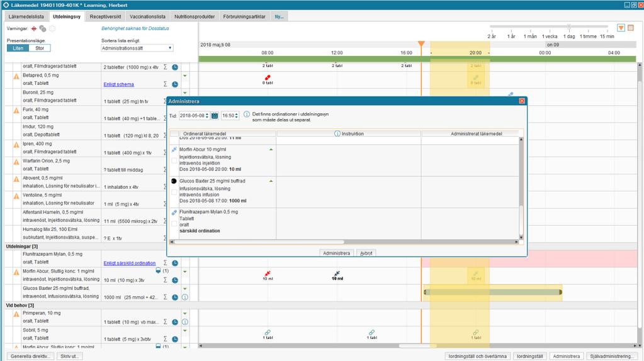Click the dialog horizontal scrollbar

pyautogui.click(x=344, y=242)
